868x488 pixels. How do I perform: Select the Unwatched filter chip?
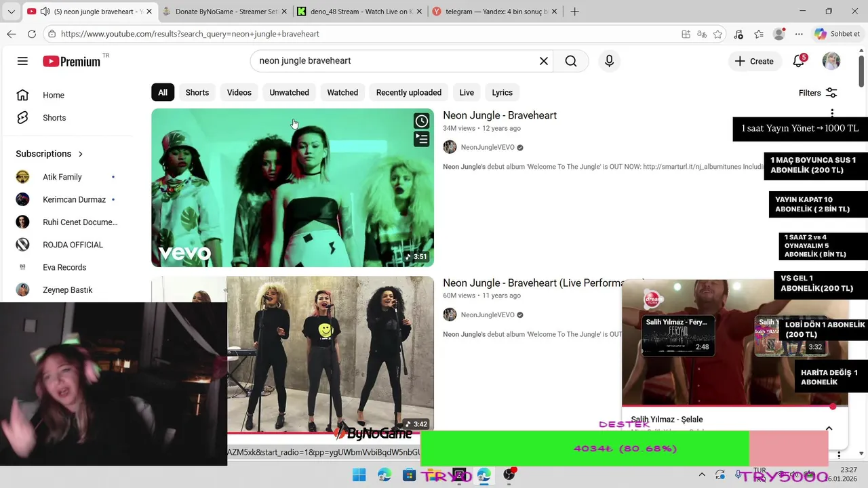click(289, 93)
